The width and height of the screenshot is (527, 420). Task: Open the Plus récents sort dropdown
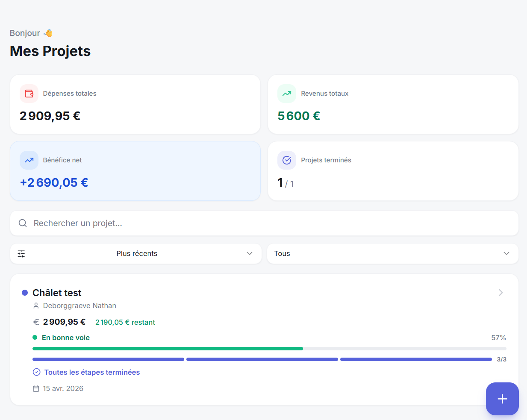pyautogui.click(x=136, y=254)
